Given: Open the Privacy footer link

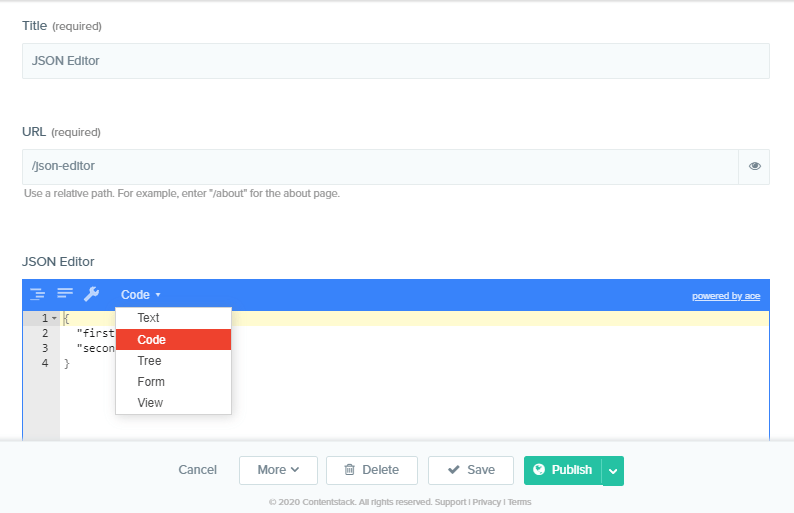Looking at the screenshot, I should 487,502.
